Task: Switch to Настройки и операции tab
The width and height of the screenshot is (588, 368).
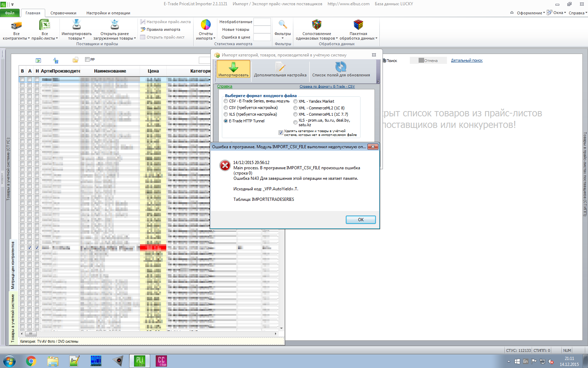Action: coord(108,13)
